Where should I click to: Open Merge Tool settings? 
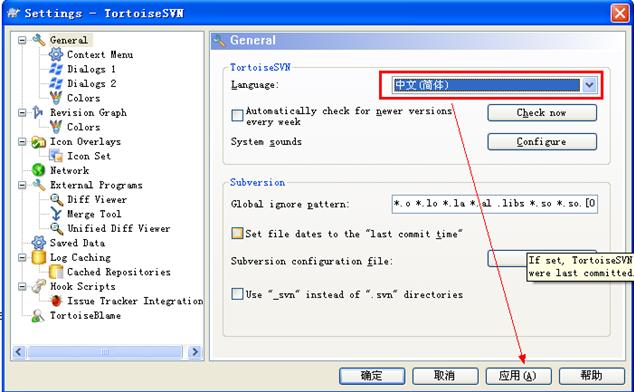click(94, 214)
